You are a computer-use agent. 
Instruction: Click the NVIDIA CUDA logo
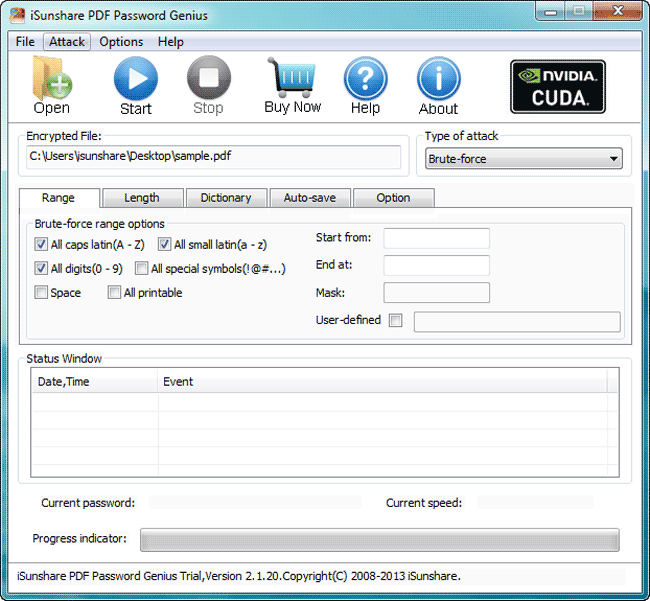558,87
